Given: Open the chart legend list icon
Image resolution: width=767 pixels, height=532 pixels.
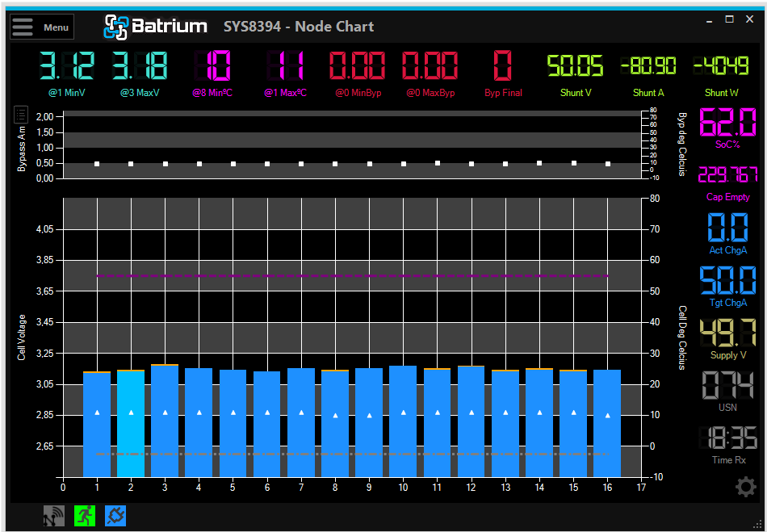Looking at the screenshot, I should pyautogui.click(x=21, y=115).
